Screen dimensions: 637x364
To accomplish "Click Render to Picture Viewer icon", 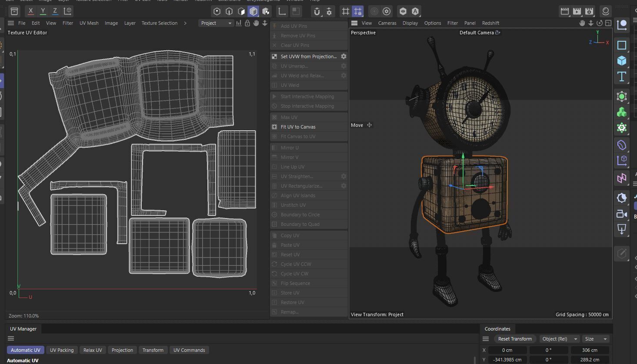I will click(x=577, y=11).
